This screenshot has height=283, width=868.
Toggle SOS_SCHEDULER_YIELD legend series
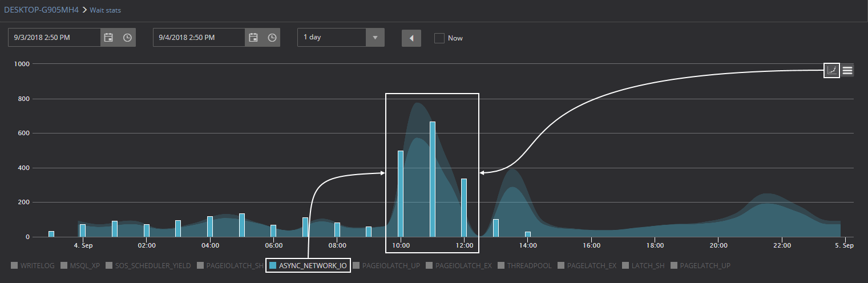pos(150,265)
